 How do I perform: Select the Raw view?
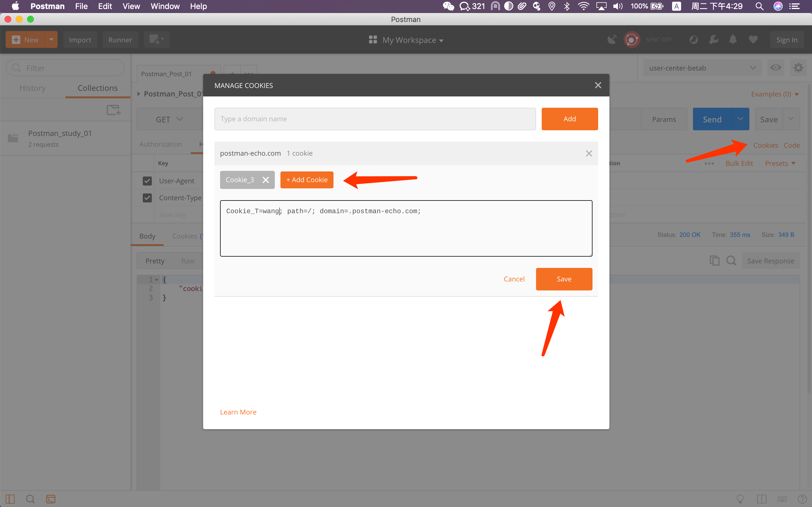coord(188,261)
